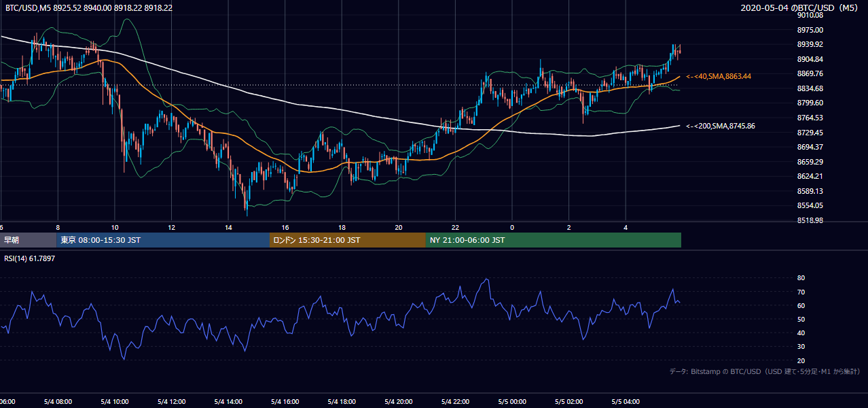Click the RSI 50 level label
Viewport: 868px width, 408px height.
coord(801,319)
